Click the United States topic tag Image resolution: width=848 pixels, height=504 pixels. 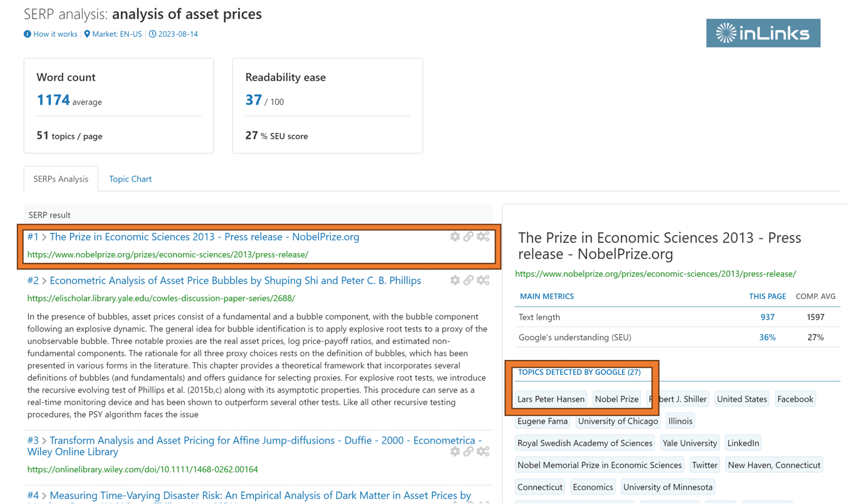pos(742,399)
